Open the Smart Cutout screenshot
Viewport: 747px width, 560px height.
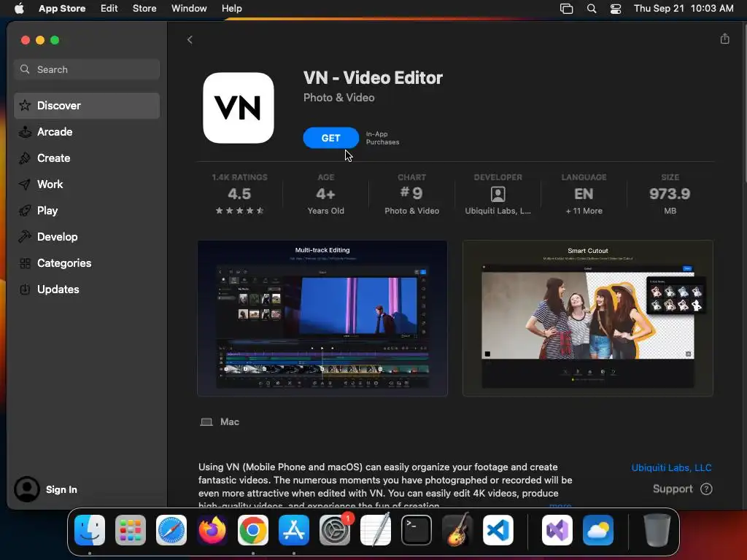pos(587,318)
